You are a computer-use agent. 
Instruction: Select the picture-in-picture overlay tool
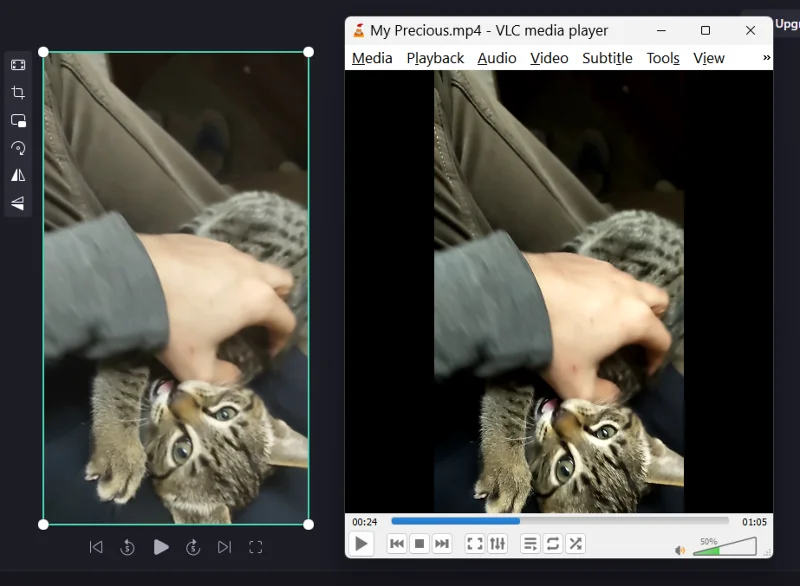tap(17, 120)
